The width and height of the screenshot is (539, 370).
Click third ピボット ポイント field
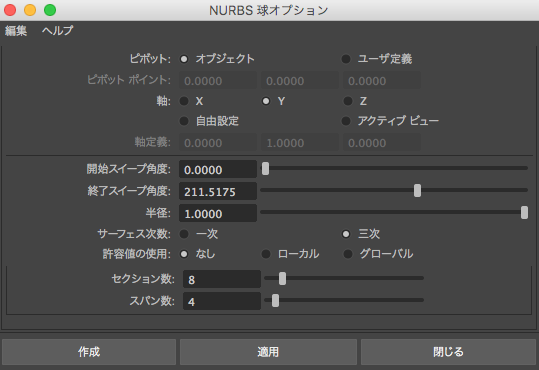tap(382, 80)
